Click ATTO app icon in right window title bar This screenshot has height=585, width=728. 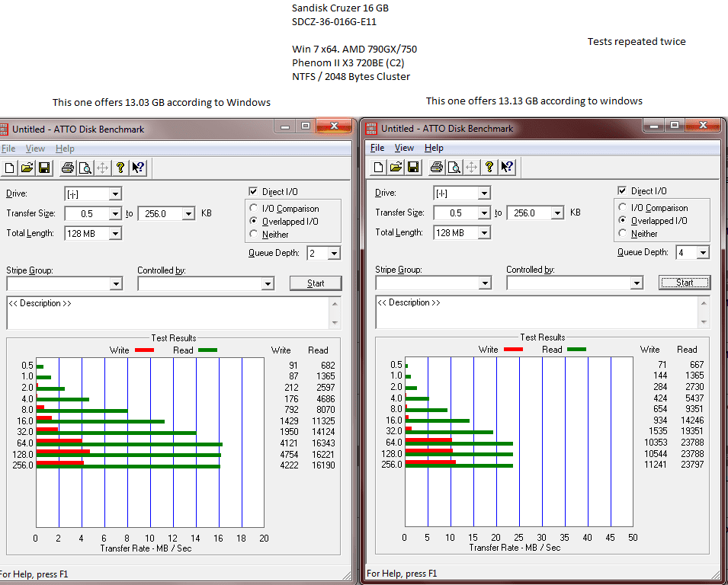point(371,129)
